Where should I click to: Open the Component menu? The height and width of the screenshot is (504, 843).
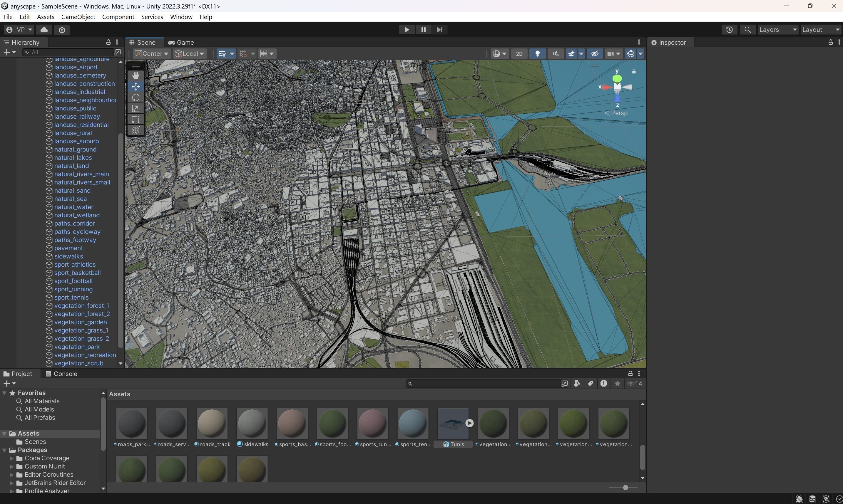tap(118, 17)
